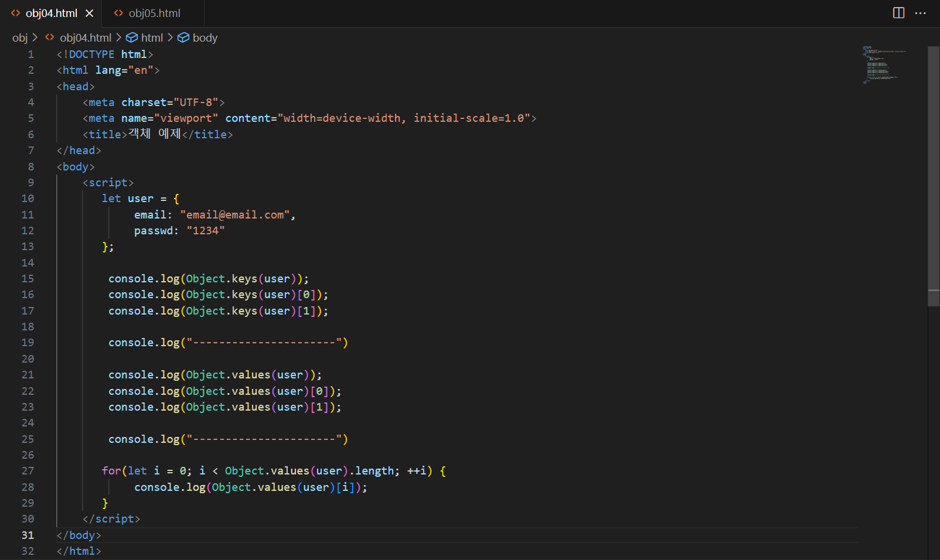Screen dimensions: 940x560
Task: Click the file icon in obj04.html breadcrumb
Action: (x=50, y=37)
